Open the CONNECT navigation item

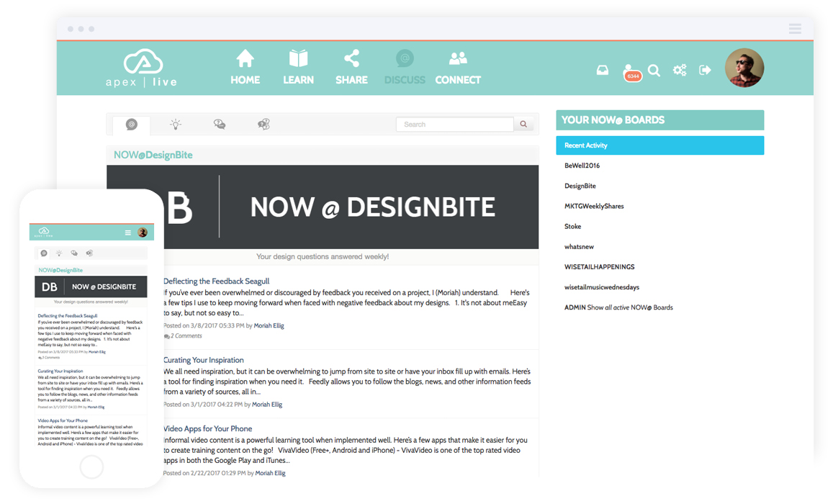(x=458, y=68)
